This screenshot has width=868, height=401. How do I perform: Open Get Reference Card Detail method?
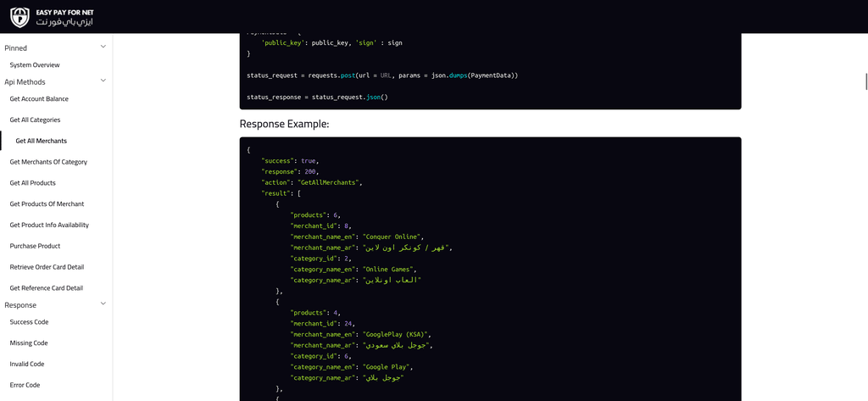click(x=46, y=288)
